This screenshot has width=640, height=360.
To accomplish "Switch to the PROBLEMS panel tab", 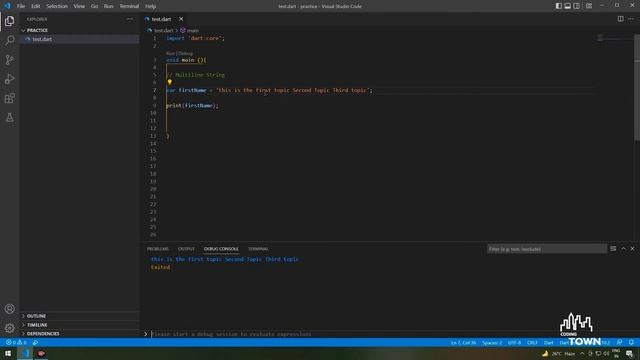I will (x=158, y=249).
